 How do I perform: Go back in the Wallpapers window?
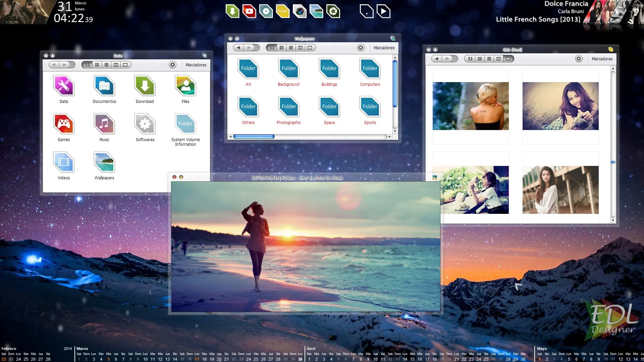point(238,48)
